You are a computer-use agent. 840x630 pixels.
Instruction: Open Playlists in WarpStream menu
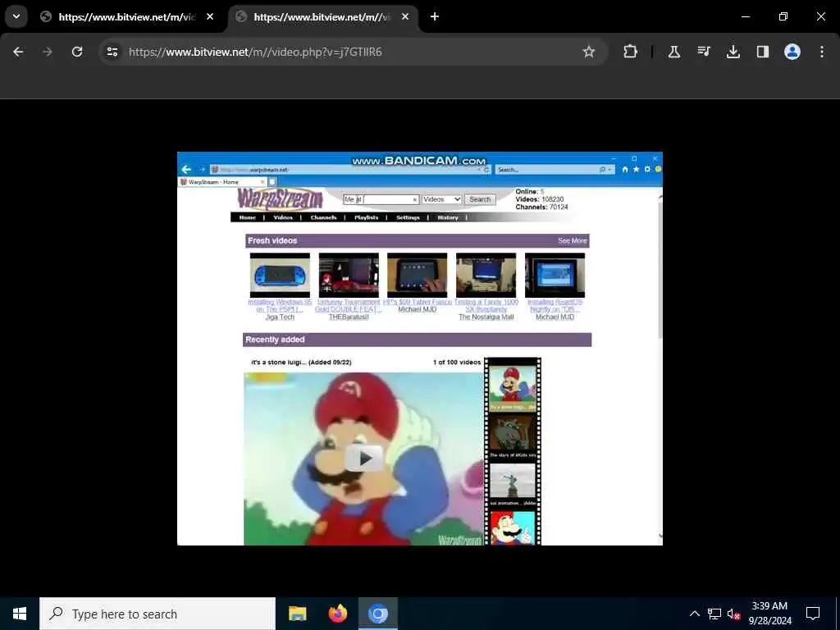pos(367,217)
